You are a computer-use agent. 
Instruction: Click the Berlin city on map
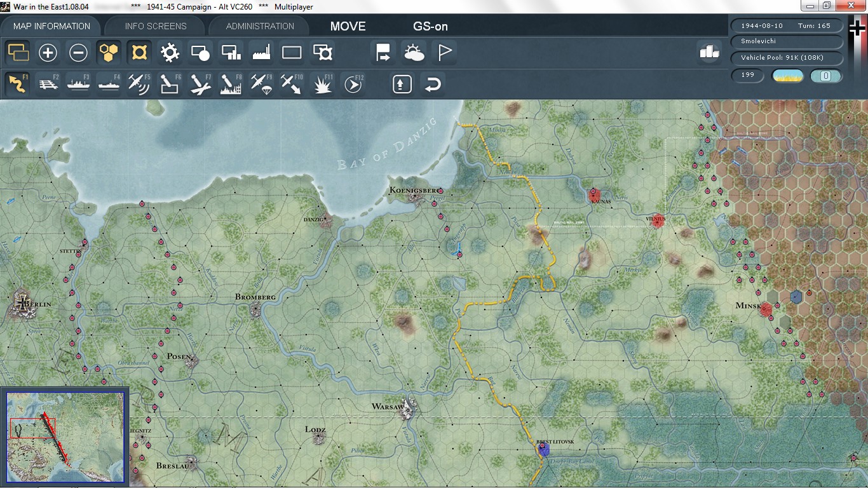(24, 304)
